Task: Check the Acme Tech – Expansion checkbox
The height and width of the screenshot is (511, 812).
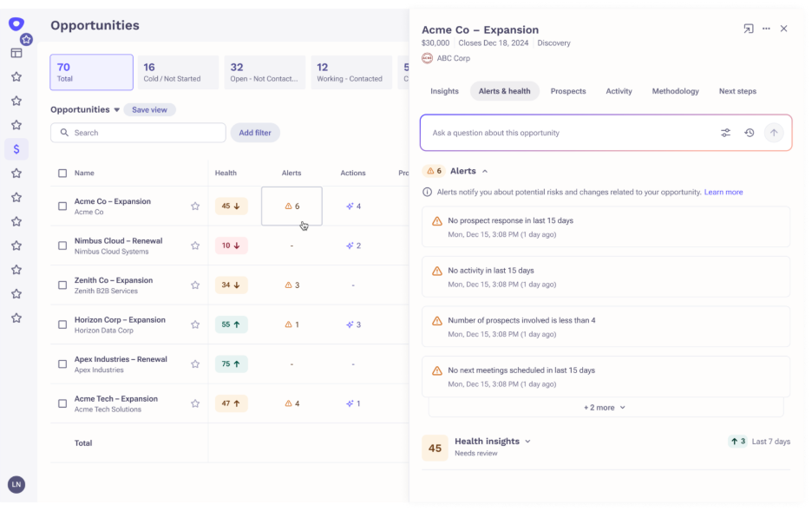Action: coord(62,403)
